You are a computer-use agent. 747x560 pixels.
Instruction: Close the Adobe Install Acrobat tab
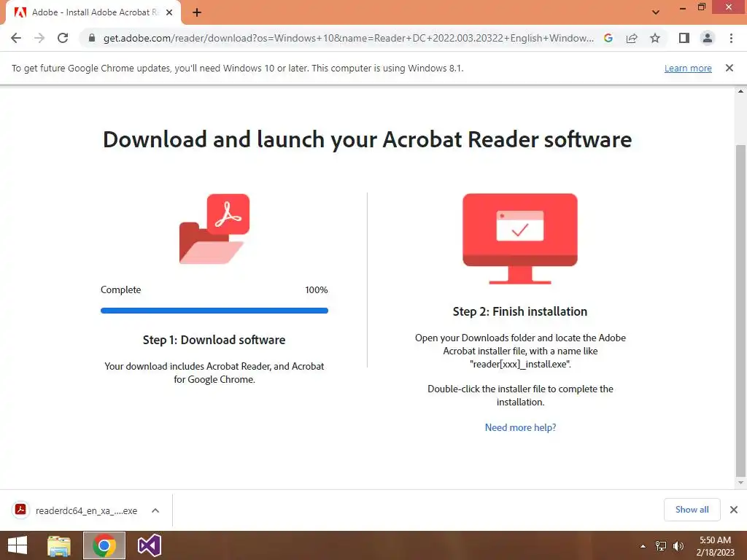pyautogui.click(x=169, y=12)
